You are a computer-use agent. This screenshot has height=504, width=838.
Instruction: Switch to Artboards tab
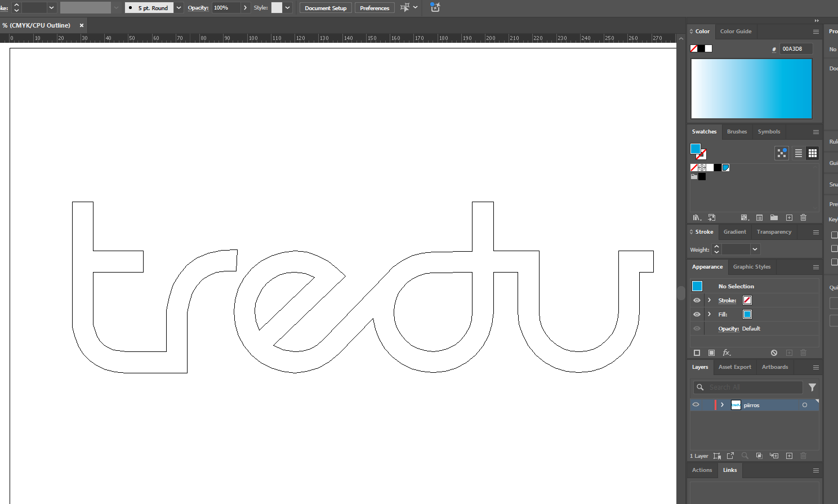775,367
